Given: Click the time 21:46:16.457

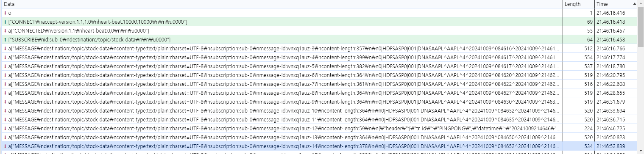Looking at the screenshot, I should coord(611,31).
